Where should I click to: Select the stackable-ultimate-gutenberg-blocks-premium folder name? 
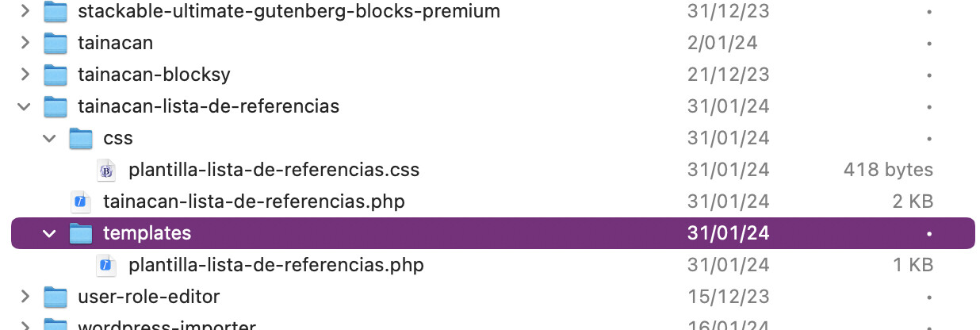pyautogui.click(x=289, y=11)
